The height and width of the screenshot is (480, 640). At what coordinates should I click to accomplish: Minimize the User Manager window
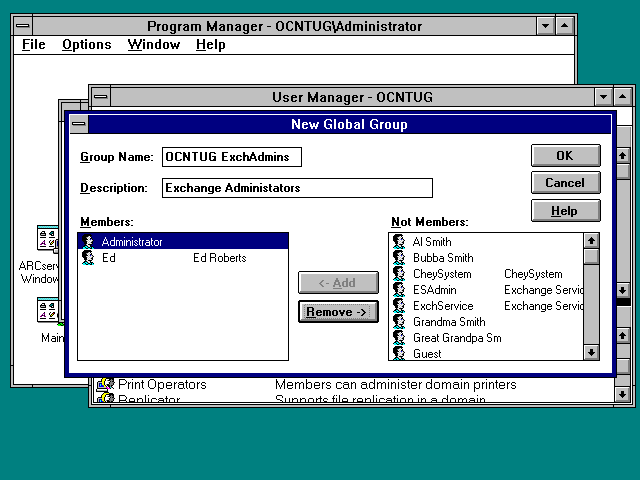(603, 97)
